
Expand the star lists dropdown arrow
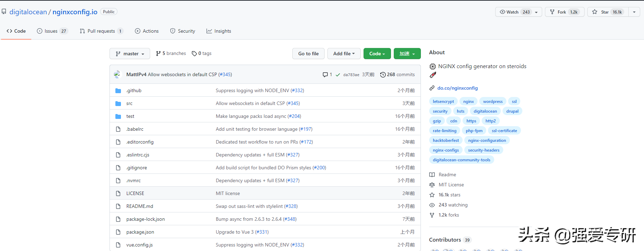634,12
